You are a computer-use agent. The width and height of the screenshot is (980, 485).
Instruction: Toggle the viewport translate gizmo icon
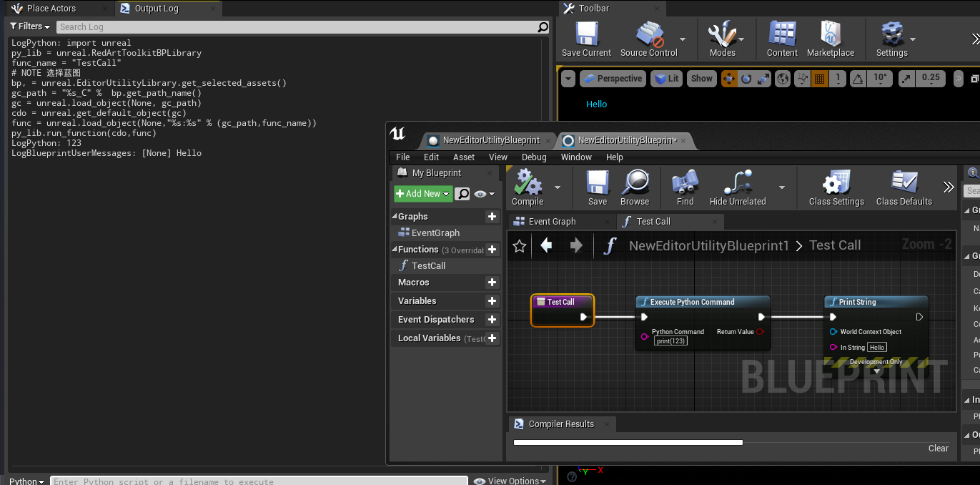(729, 79)
